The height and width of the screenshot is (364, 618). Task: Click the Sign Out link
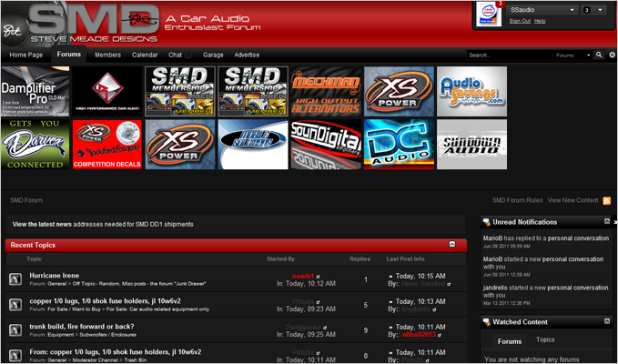520,21
